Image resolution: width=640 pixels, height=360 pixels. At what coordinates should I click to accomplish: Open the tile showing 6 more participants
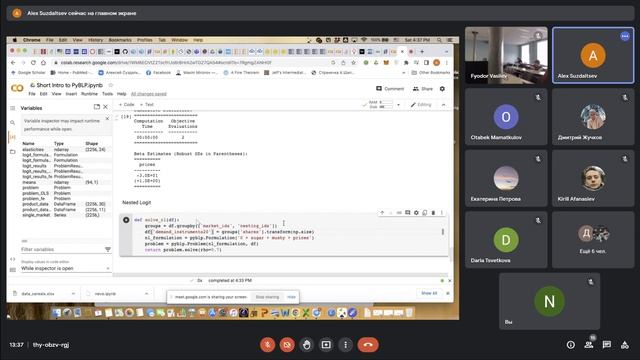(x=593, y=240)
